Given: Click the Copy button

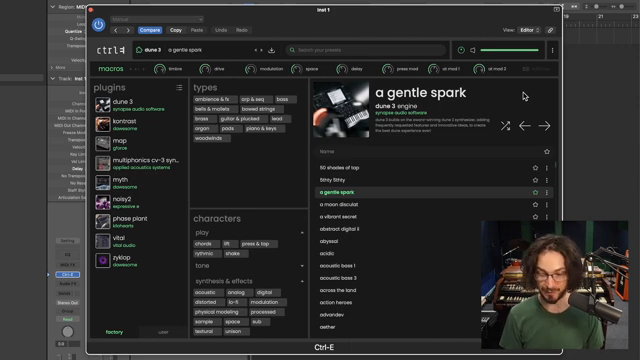Looking at the screenshot, I should click(176, 30).
